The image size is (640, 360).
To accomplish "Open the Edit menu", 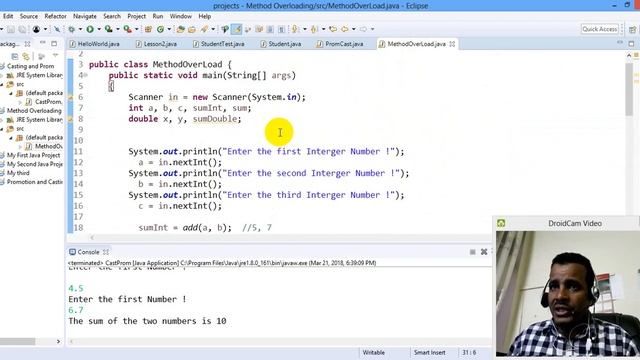I will tap(8, 16).
